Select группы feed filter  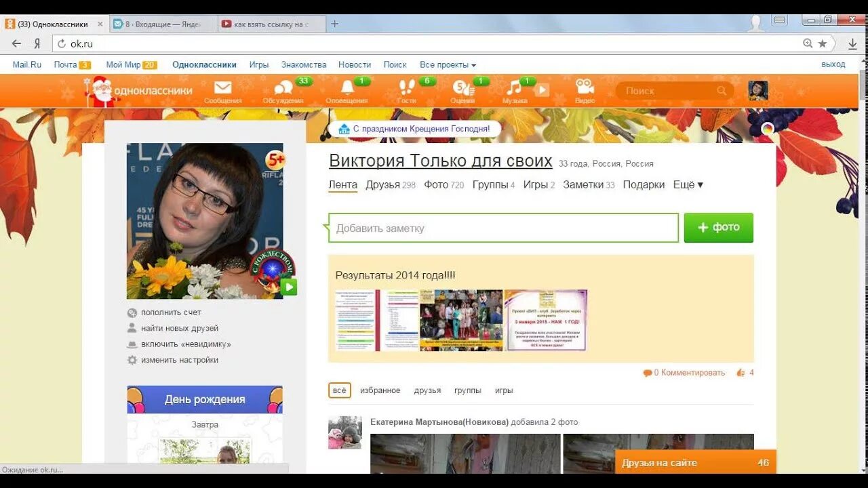point(468,390)
